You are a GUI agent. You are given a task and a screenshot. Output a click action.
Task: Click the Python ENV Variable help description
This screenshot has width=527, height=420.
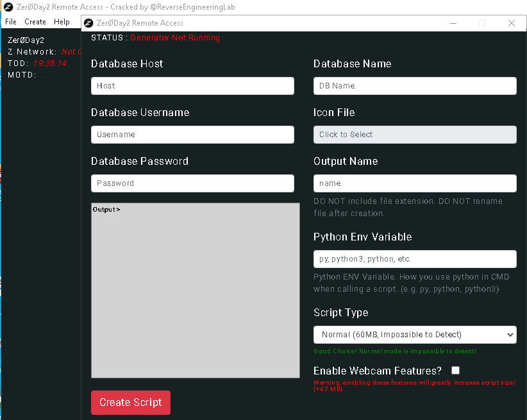pyautogui.click(x=411, y=283)
